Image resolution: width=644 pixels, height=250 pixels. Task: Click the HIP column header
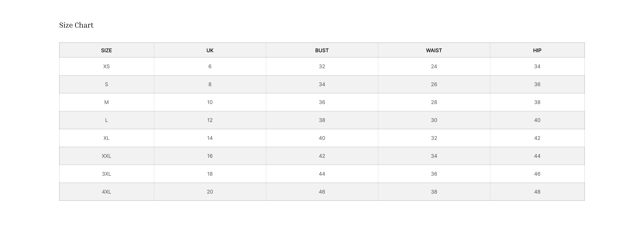(537, 50)
